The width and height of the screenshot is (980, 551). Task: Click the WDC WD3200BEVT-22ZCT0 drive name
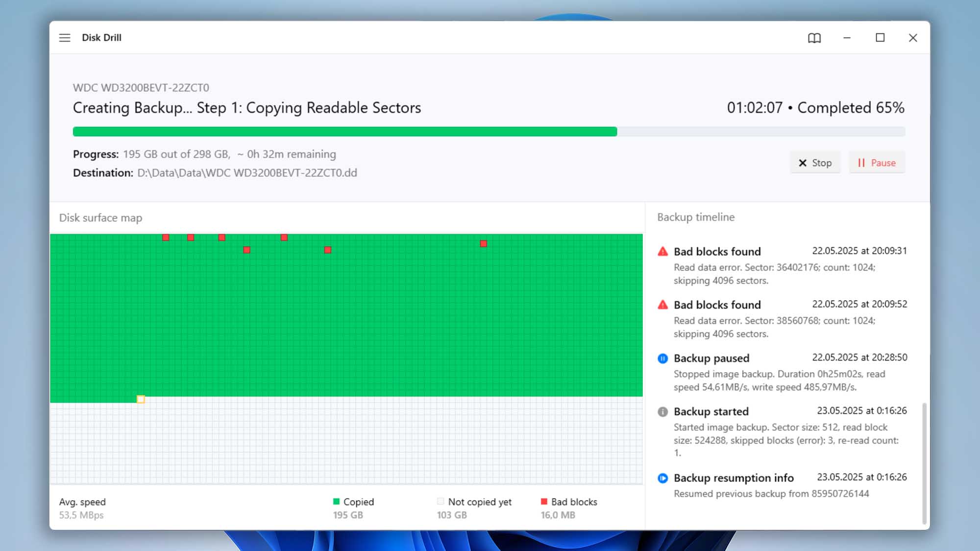pos(141,88)
